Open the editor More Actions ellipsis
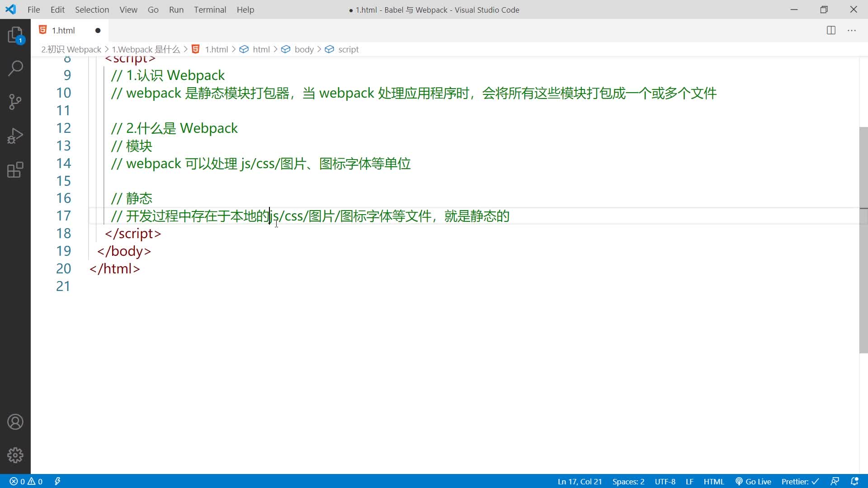The height and width of the screenshot is (488, 868). 852,30
